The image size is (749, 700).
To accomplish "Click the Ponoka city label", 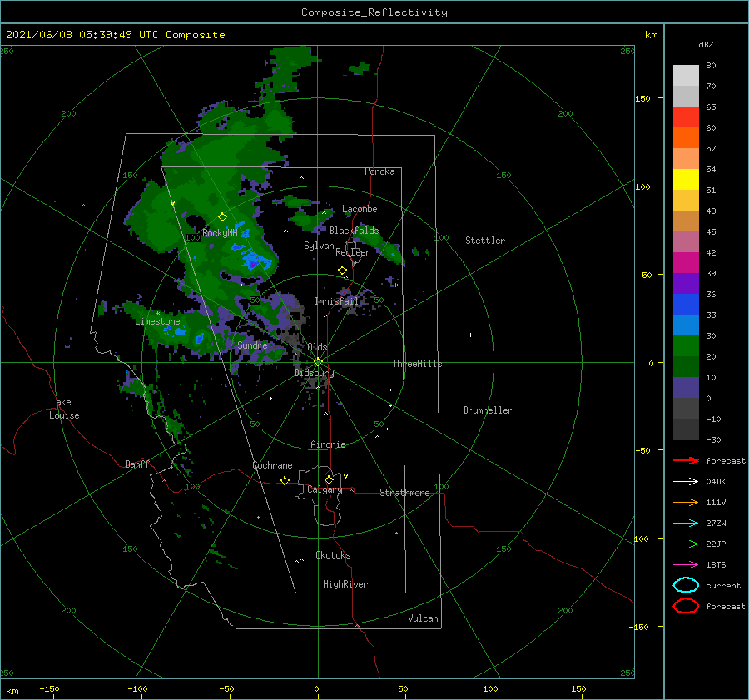I will coord(379,171).
